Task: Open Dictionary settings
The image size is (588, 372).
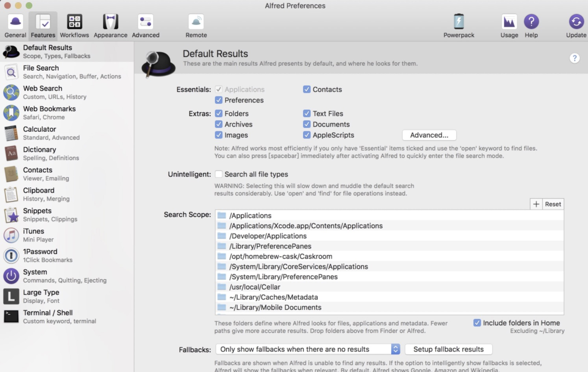Action: [67, 154]
